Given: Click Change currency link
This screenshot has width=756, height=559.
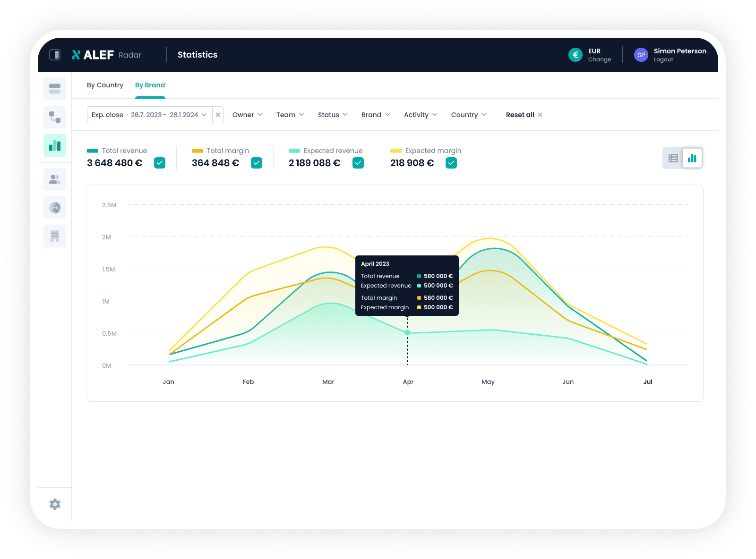Looking at the screenshot, I should [x=600, y=59].
